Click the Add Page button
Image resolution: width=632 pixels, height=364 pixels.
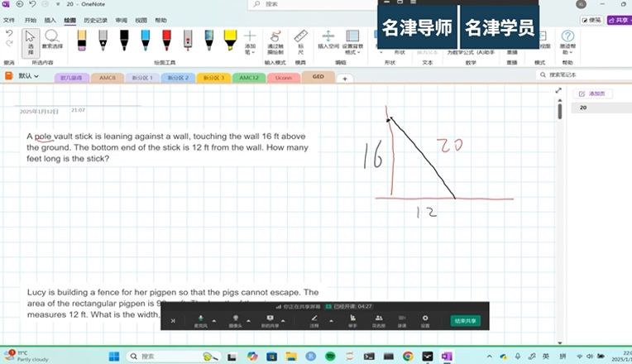click(x=592, y=93)
